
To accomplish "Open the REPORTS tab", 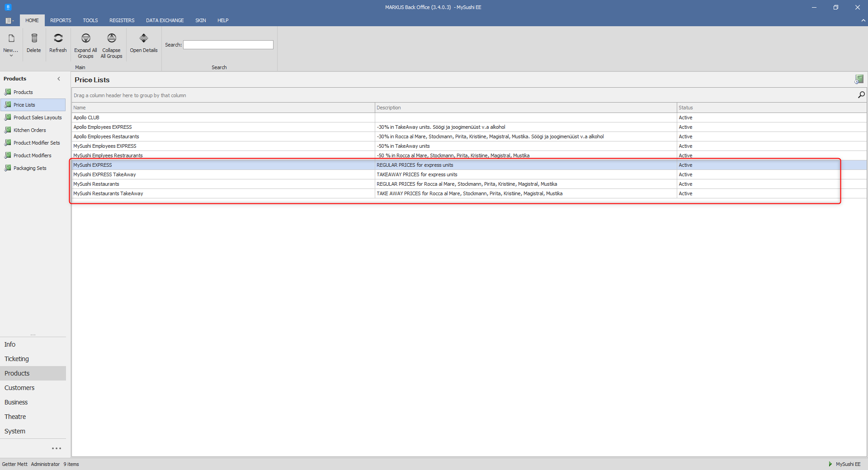I will pos(61,20).
